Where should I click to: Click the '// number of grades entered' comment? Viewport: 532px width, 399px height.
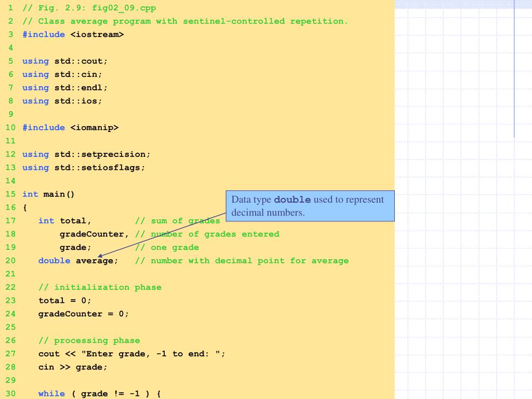tap(207, 234)
